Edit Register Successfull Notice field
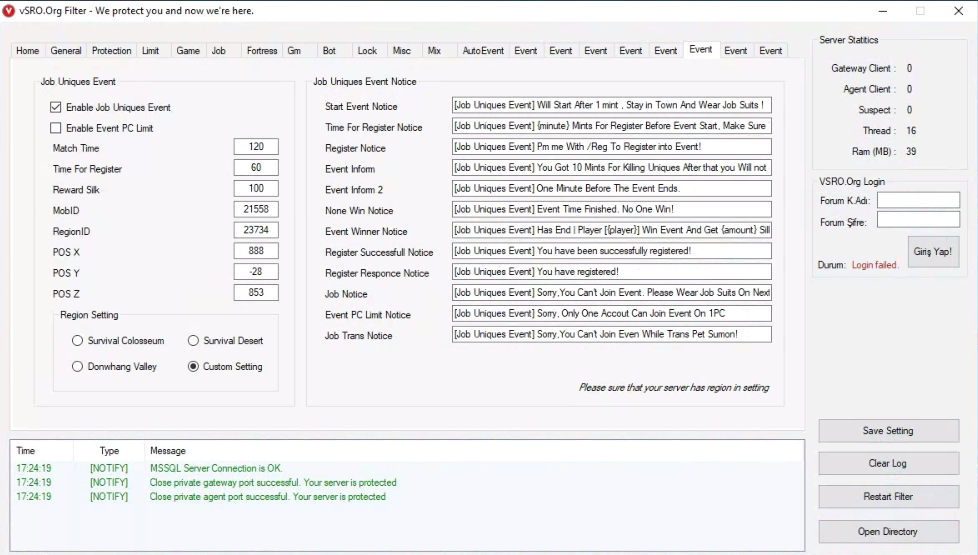The image size is (978, 555). coord(612,251)
